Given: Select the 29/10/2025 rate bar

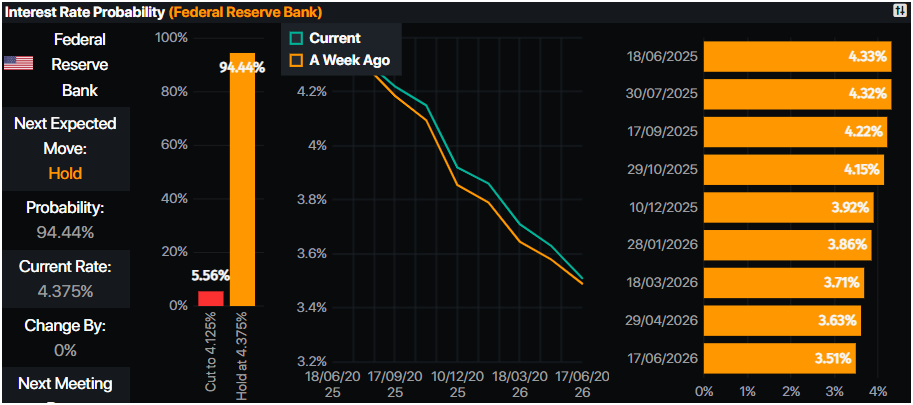Looking at the screenshot, I should (x=793, y=170).
